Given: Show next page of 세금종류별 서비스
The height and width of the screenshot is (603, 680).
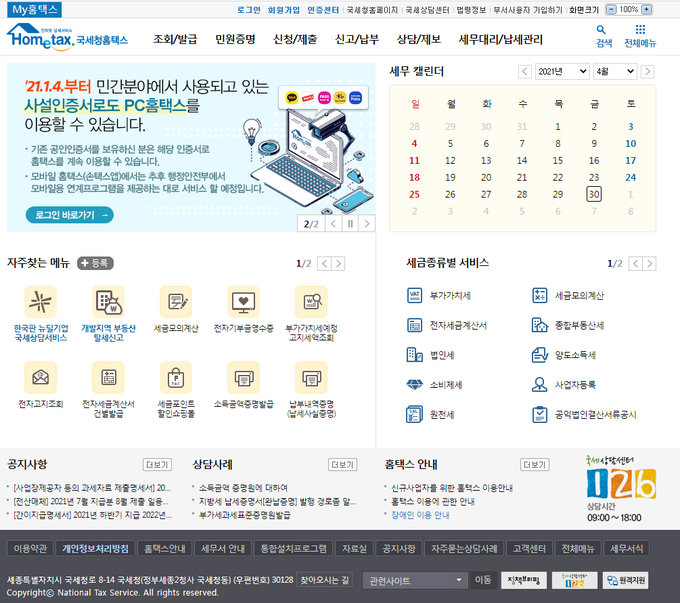Looking at the screenshot, I should pyautogui.click(x=650, y=263).
